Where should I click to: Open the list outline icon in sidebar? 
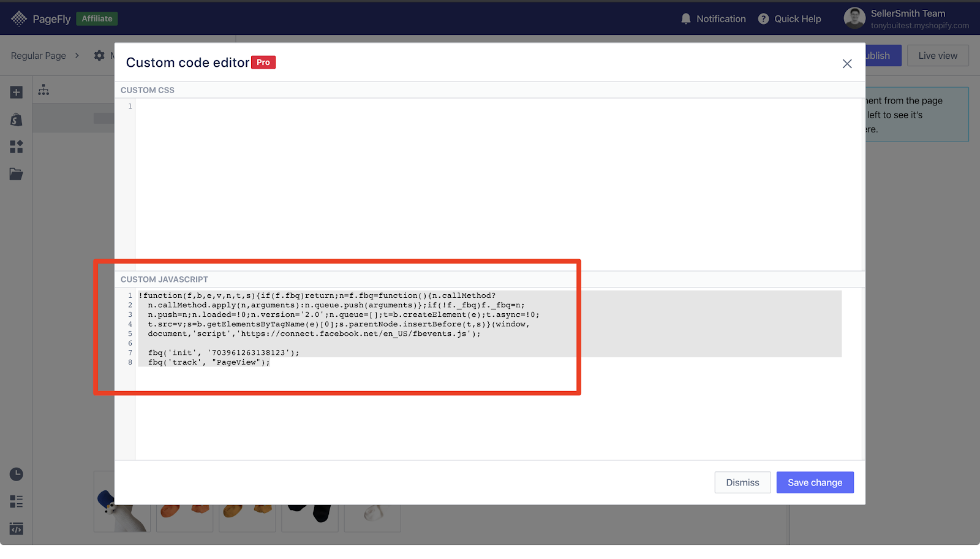17,501
